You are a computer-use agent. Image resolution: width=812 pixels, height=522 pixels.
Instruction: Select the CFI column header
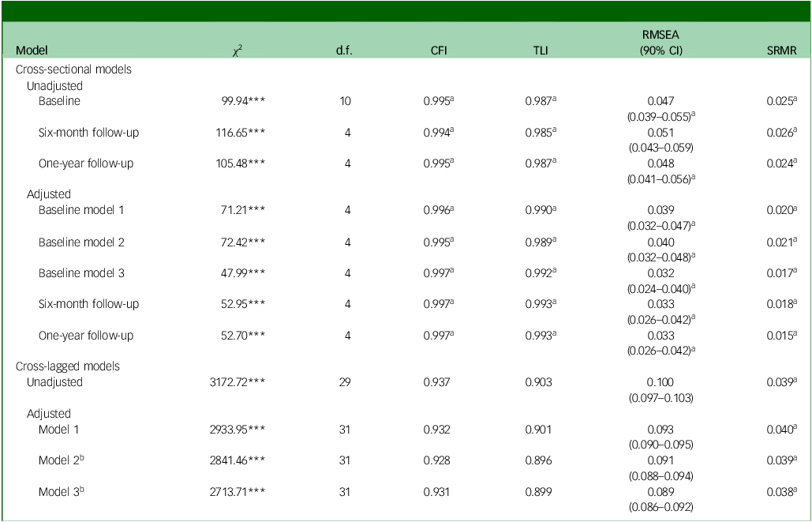click(x=433, y=51)
